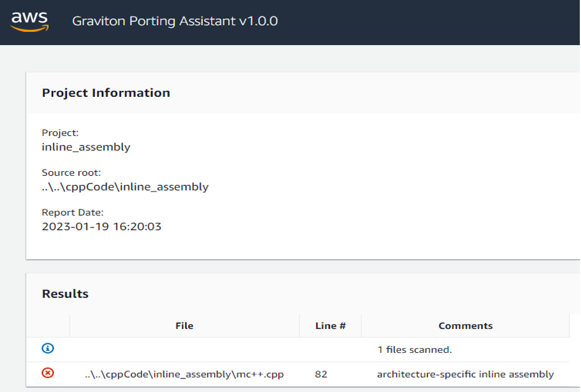
Task: Click the inline_assembly project name
Action: point(86,147)
